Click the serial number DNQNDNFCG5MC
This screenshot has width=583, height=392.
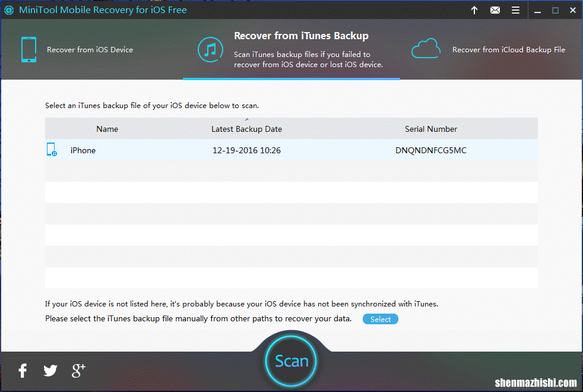click(431, 150)
